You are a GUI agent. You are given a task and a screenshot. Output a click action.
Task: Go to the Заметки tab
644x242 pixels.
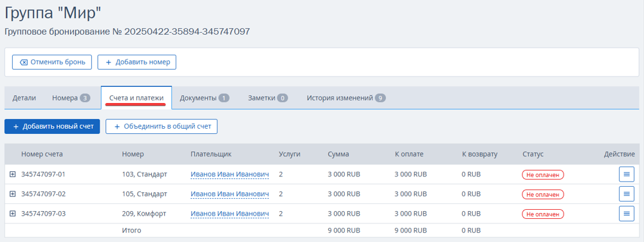[x=268, y=98]
